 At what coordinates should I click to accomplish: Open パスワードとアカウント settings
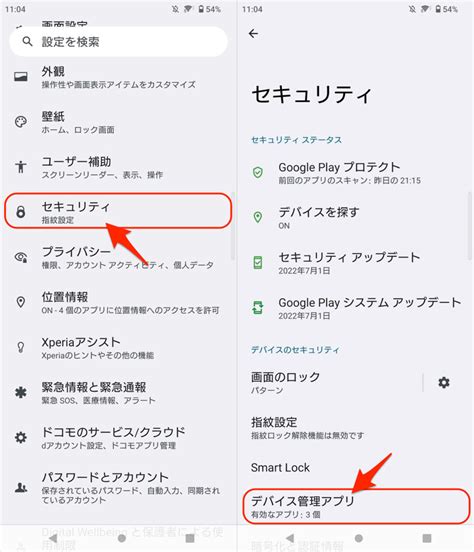coord(118,488)
